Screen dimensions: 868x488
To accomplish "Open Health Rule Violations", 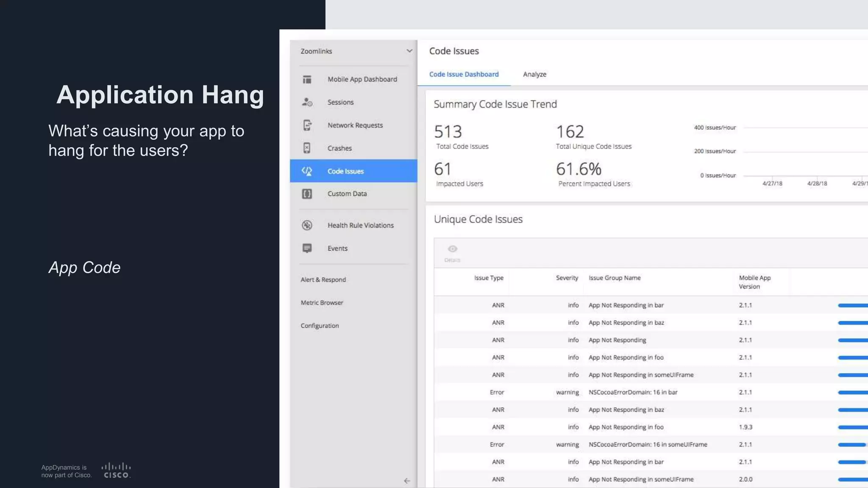I will 360,225.
